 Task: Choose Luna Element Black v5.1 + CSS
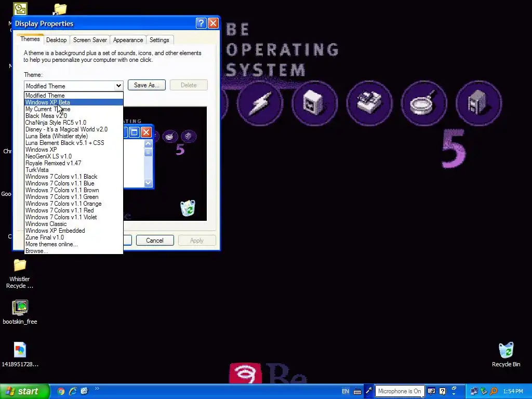(x=74, y=143)
